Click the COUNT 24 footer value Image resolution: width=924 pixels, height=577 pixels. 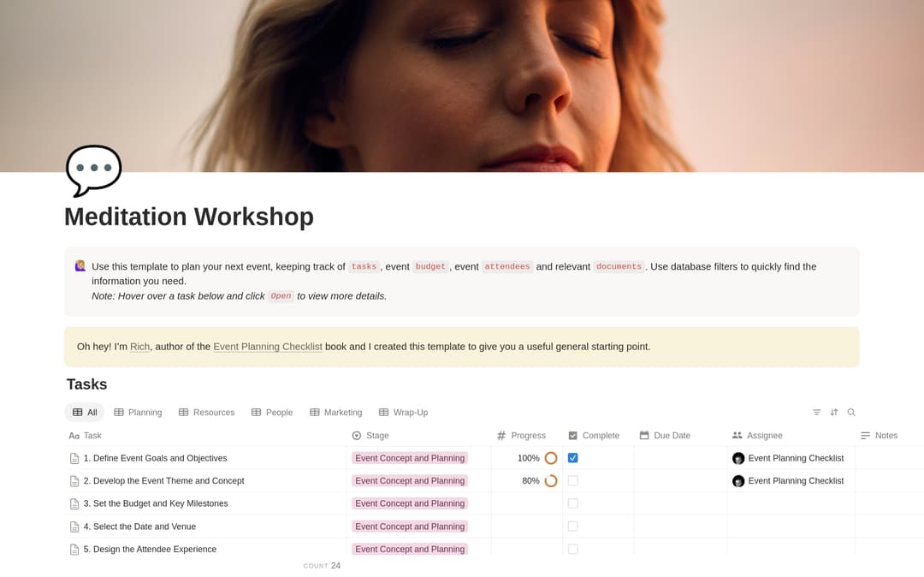pos(322,565)
